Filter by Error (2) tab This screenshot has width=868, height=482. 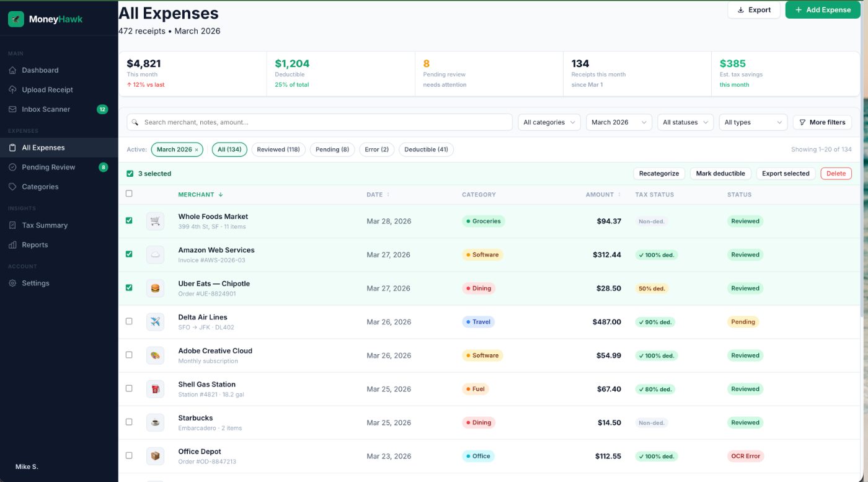377,150
